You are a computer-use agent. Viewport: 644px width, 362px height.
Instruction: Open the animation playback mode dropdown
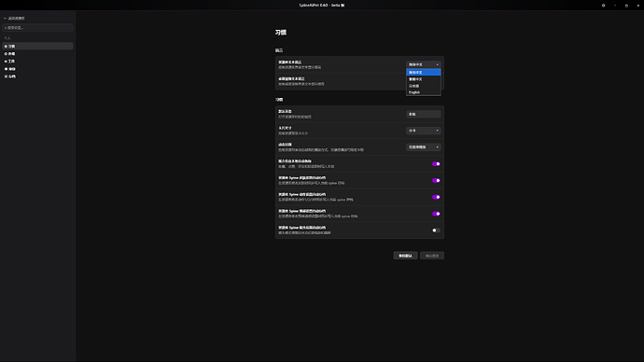[424, 146]
